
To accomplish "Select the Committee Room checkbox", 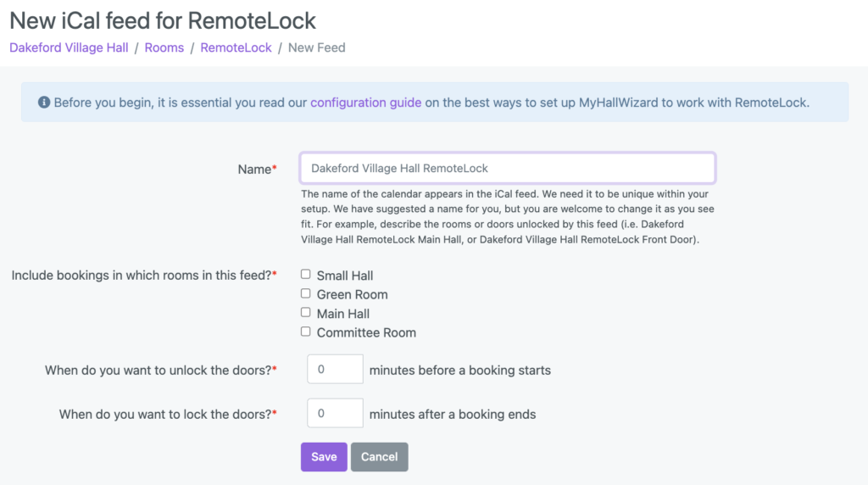I will [x=305, y=332].
